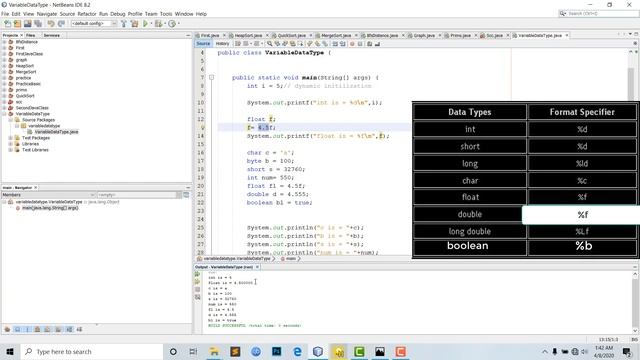
Task: Close the VariableDataType.java editor tab
Action: pyautogui.click(x=567, y=36)
